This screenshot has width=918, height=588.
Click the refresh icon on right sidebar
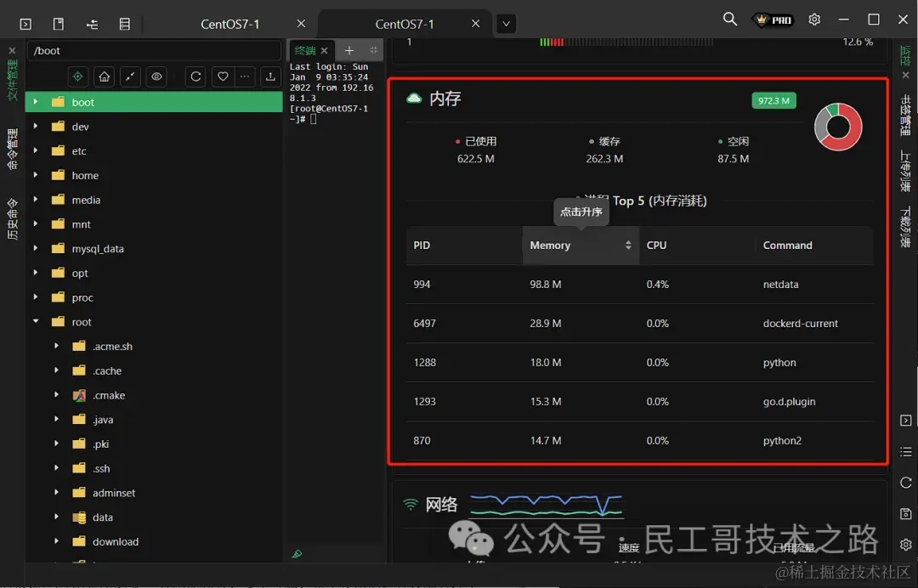click(906, 483)
